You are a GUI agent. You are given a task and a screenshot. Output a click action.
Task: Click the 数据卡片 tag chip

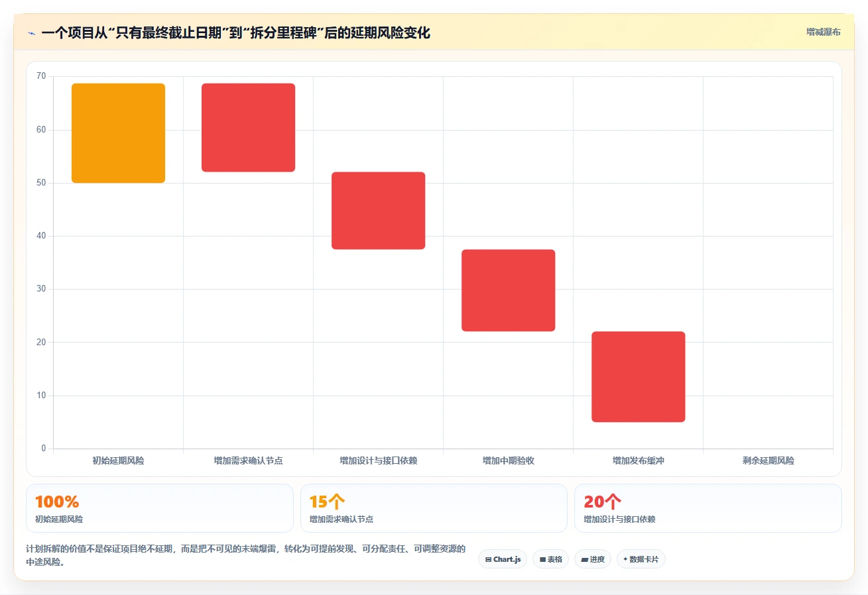click(641, 559)
